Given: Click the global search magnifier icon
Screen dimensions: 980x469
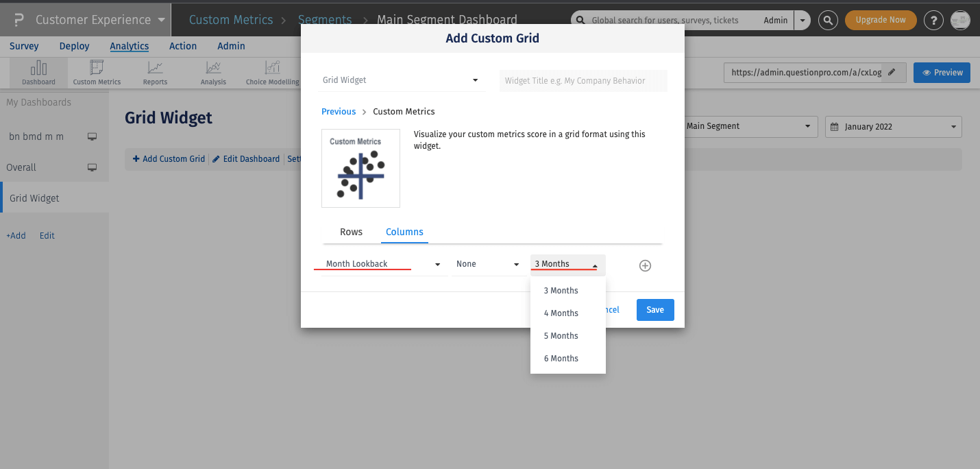Looking at the screenshot, I should click(x=828, y=20).
